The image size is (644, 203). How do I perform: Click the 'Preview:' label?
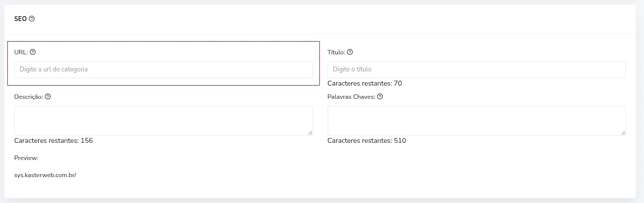click(x=26, y=158)
